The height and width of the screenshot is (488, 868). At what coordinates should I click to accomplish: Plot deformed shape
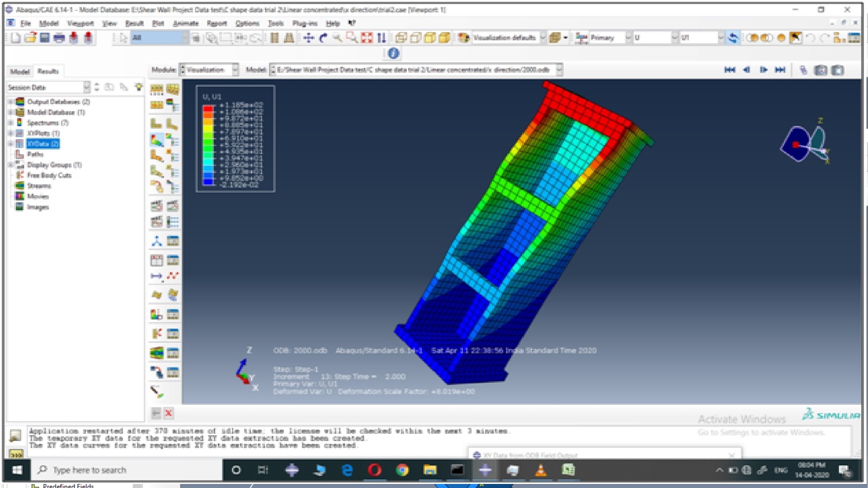(172, 124)
